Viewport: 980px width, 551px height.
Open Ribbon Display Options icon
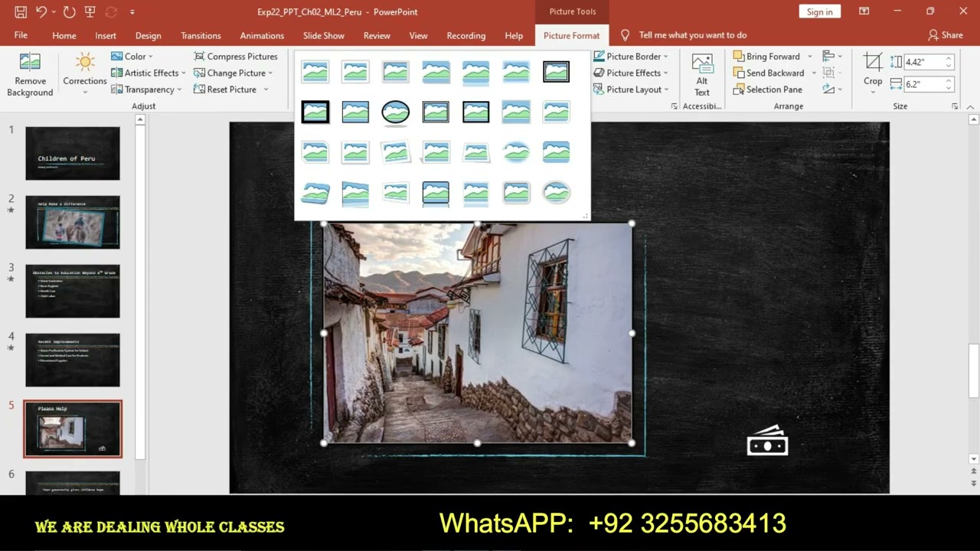(x=864, y=11)
